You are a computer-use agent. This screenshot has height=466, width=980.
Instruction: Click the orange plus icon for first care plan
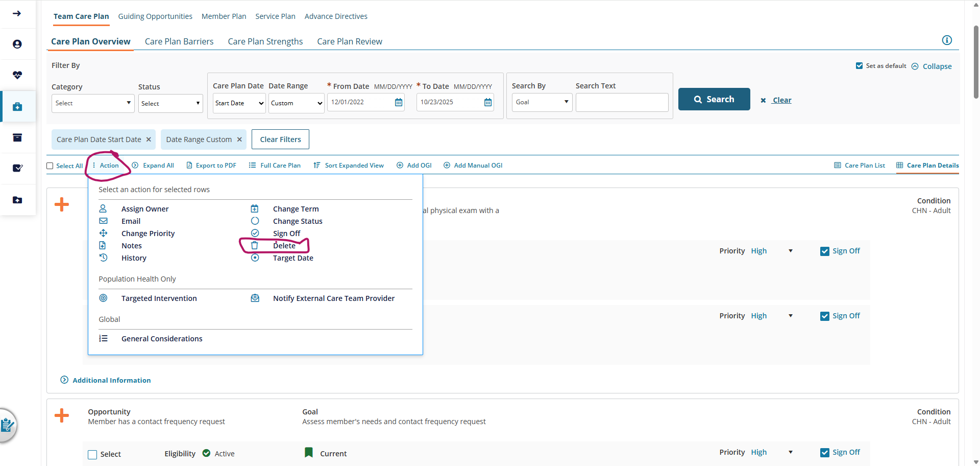tap(62, 205)
